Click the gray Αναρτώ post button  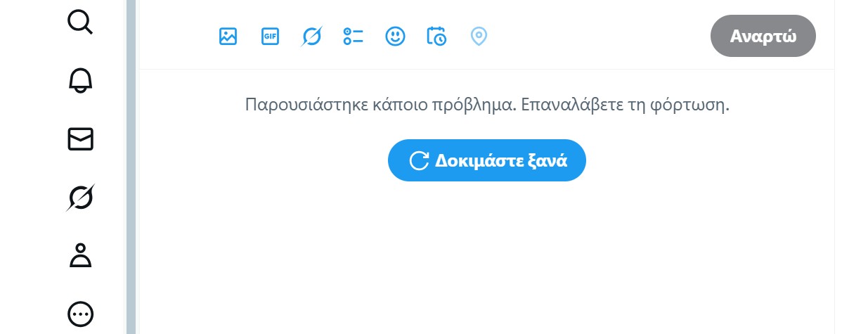(763, 36)
